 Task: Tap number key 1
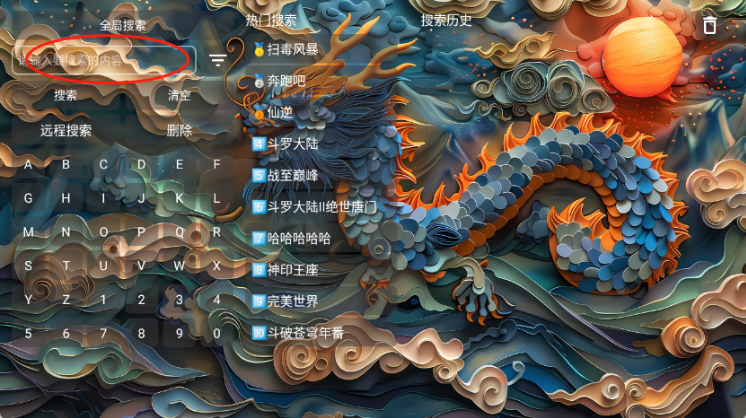(103, 300)
